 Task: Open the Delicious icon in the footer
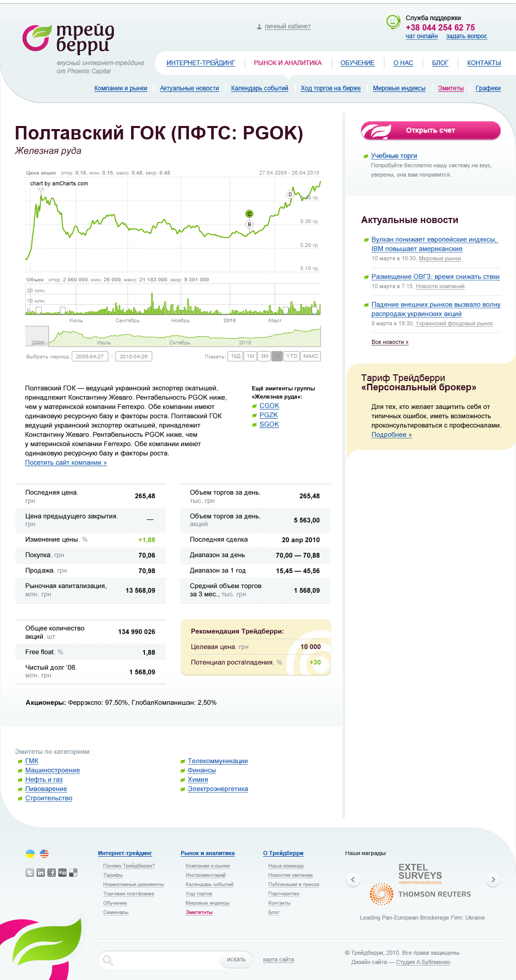73,873
